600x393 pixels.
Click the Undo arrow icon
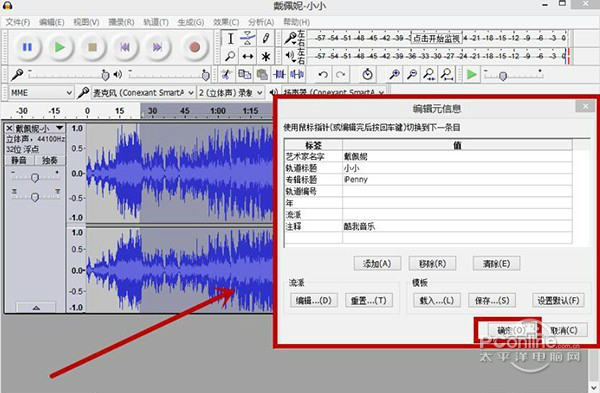pos(323,75)
